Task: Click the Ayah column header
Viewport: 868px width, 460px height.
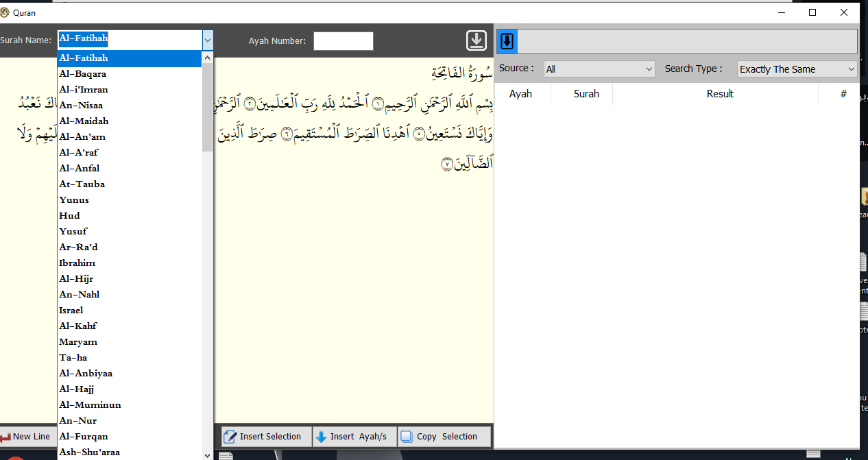Action: (x=520, y=94)
